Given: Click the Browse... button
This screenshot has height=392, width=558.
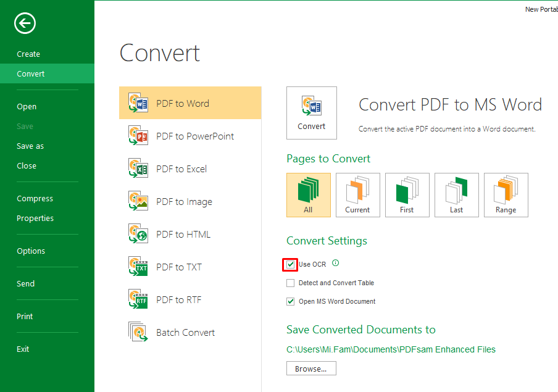Looking at the screenshot, I should point(311,369).
